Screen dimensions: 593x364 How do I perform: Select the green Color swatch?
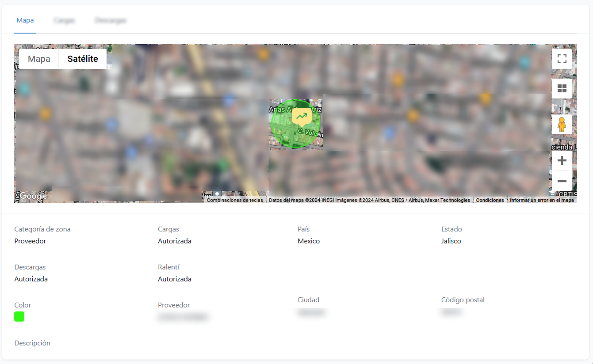point(19,316)
